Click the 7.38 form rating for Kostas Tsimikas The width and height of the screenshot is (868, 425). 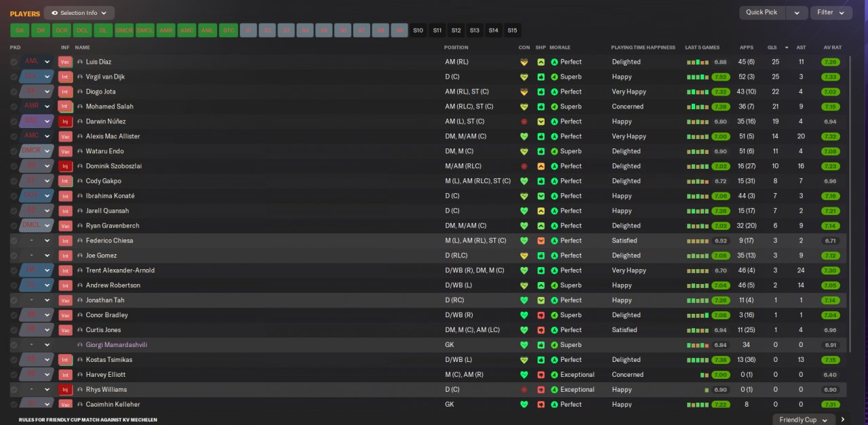click(x=721, y=360)
